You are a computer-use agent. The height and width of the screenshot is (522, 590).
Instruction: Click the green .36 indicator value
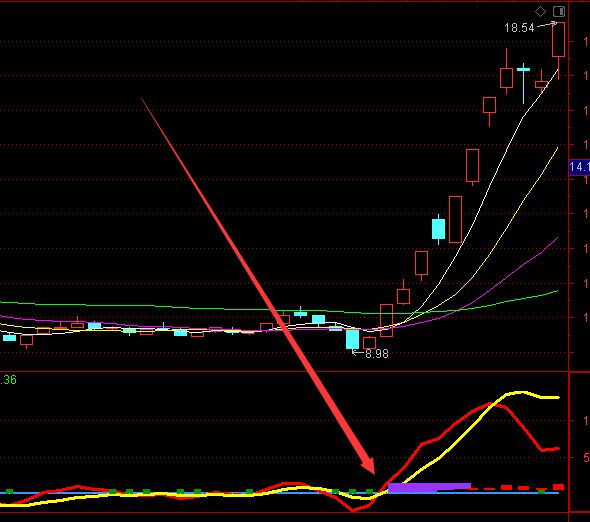coord(8,380)
